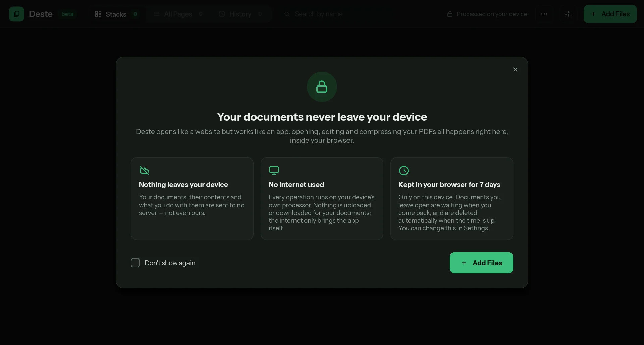Click the History clock icon in header

[x=222, y=14]
